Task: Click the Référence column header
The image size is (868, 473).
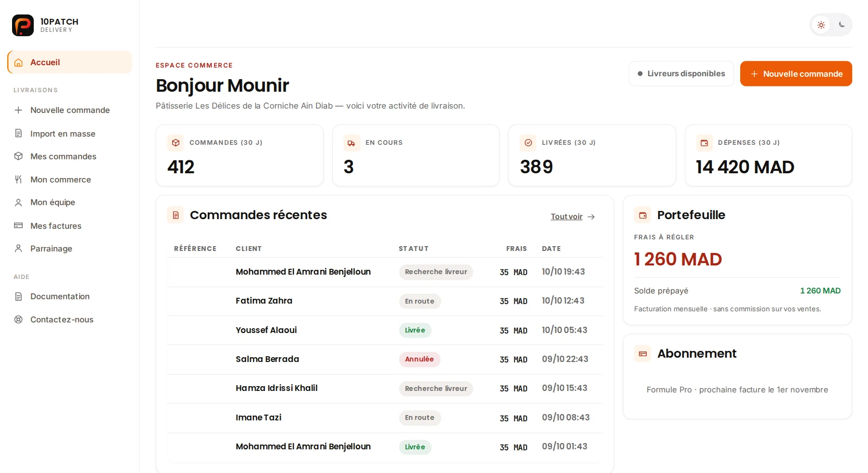Action: 195,249
